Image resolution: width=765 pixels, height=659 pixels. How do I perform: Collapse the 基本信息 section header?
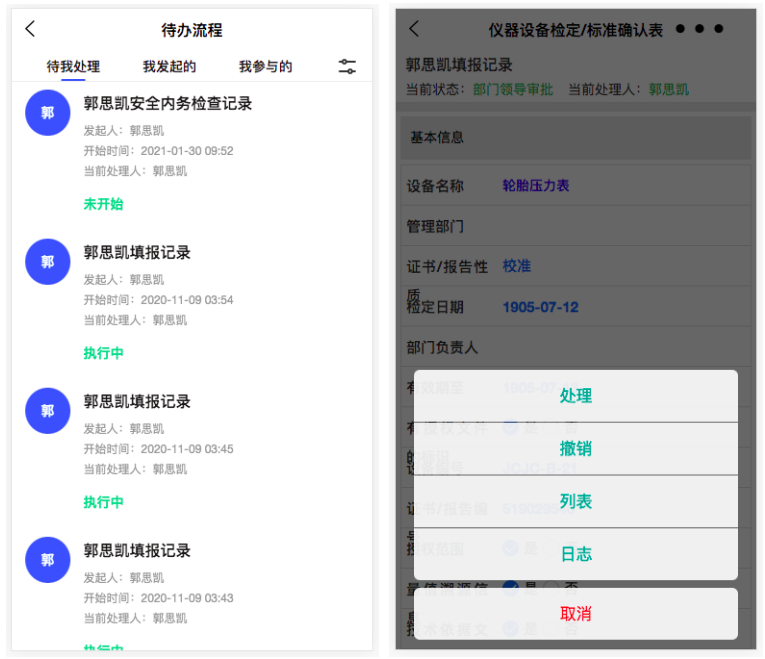click(x=576, y=137)
